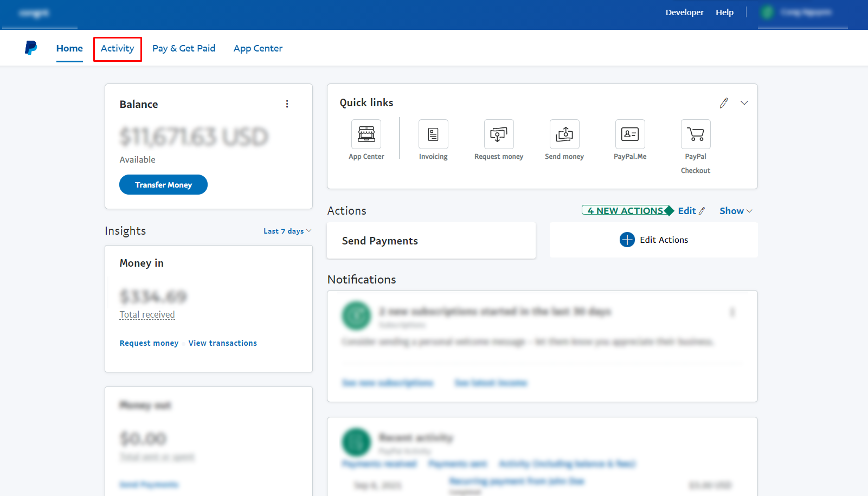Image resolution: width=868 pixels, height=496 pixels.
Task: Follow the View transactions link
Action: 222,343
